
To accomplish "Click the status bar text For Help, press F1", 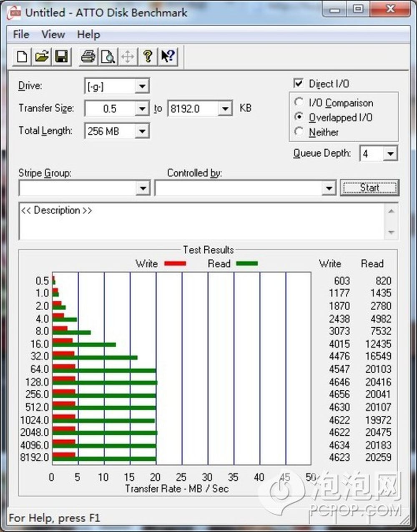I will click(54, 518).
